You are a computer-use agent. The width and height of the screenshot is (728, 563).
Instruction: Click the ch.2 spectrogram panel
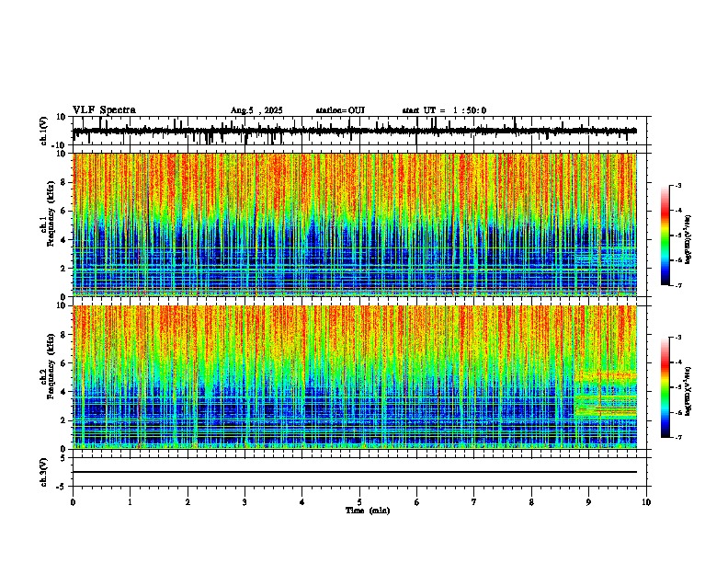point(355,377)
